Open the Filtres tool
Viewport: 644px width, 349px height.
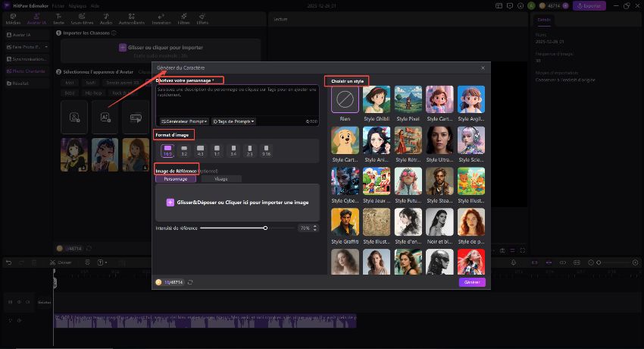183,19
